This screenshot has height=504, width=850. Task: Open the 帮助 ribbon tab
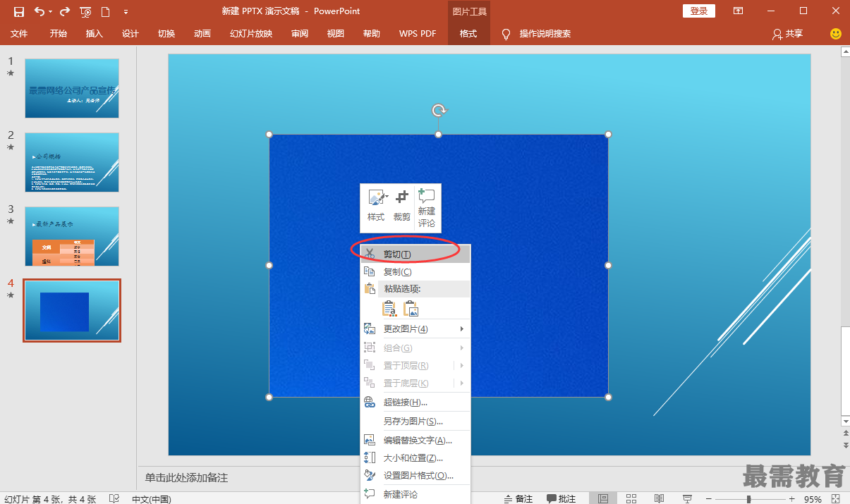[372, 34]
